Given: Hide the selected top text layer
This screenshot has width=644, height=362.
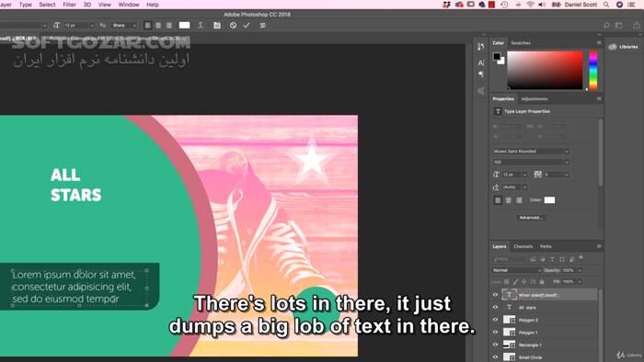Looking at the screenshot, I should [x=495, y=295].
